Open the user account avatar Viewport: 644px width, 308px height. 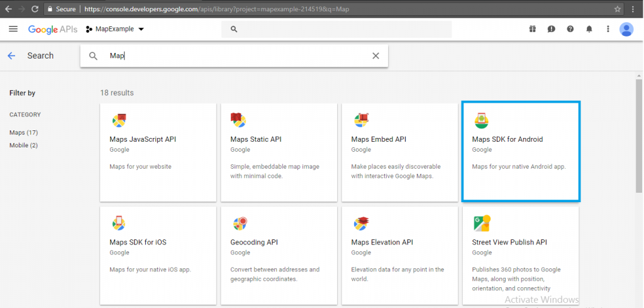[x=626, y=29]
